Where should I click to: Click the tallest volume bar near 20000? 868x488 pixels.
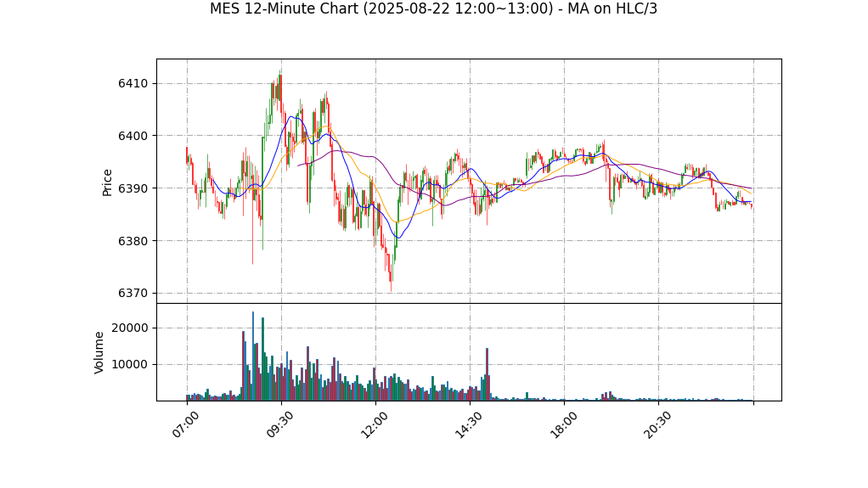tap(253, 356)
